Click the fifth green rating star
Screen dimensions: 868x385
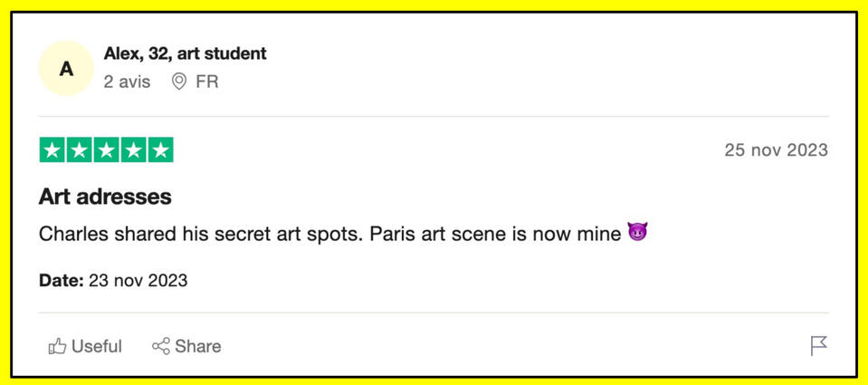click(x=161, y=150)
